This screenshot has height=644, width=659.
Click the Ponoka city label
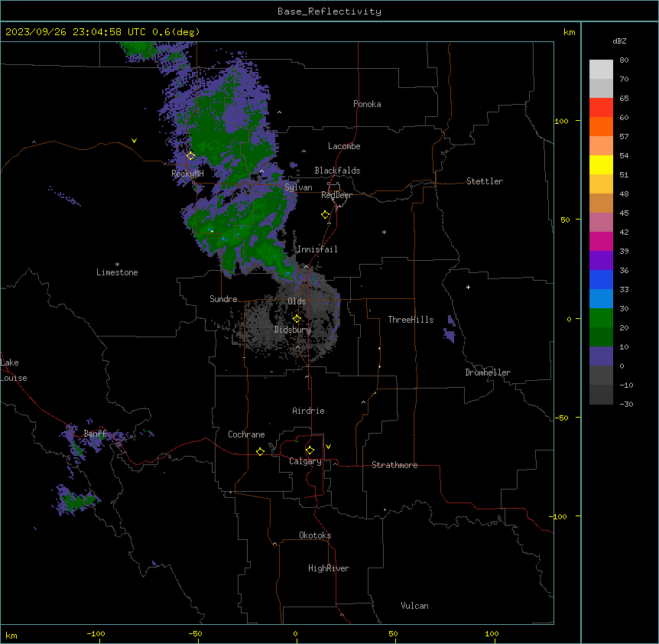coord(367,104)
